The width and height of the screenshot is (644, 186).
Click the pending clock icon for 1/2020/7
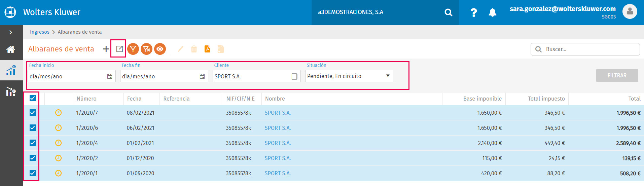click(58, 113)
